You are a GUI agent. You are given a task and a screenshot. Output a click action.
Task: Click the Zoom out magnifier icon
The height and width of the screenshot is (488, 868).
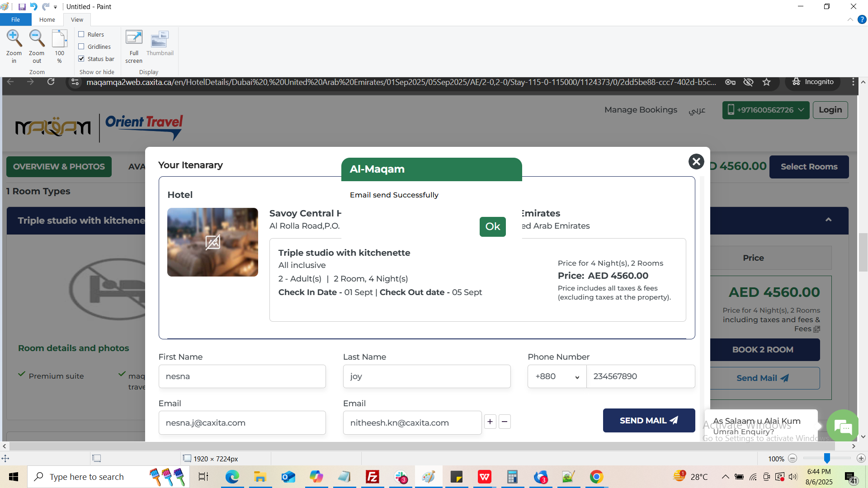pyautogui.click(x=37, y=39)
